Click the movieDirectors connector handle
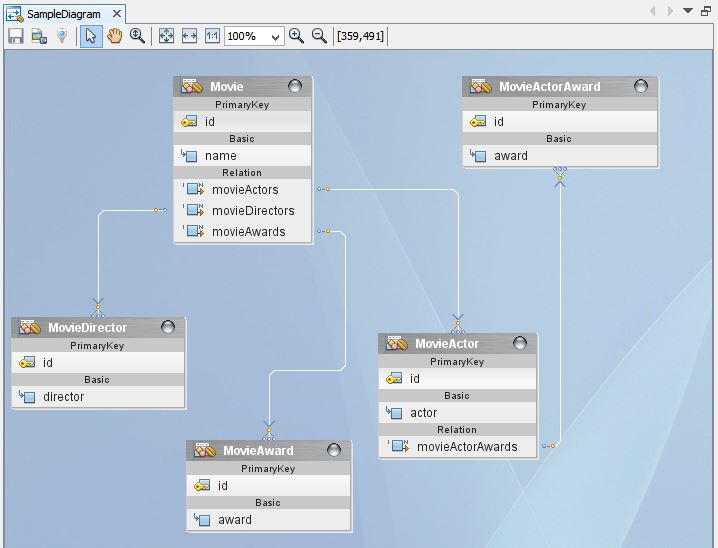718x548 pixels. click(160, 210)
